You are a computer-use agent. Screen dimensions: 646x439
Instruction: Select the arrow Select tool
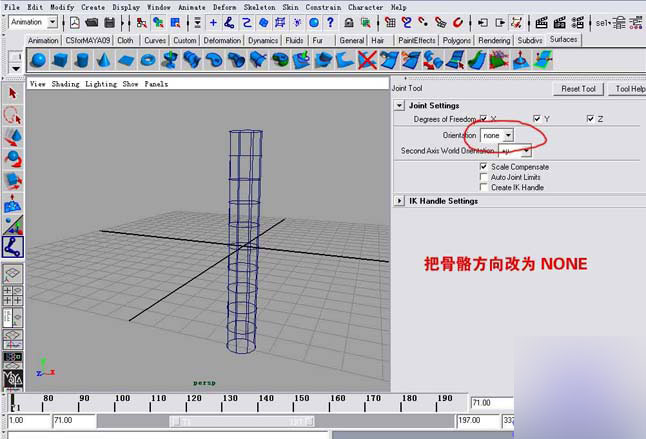13,93
